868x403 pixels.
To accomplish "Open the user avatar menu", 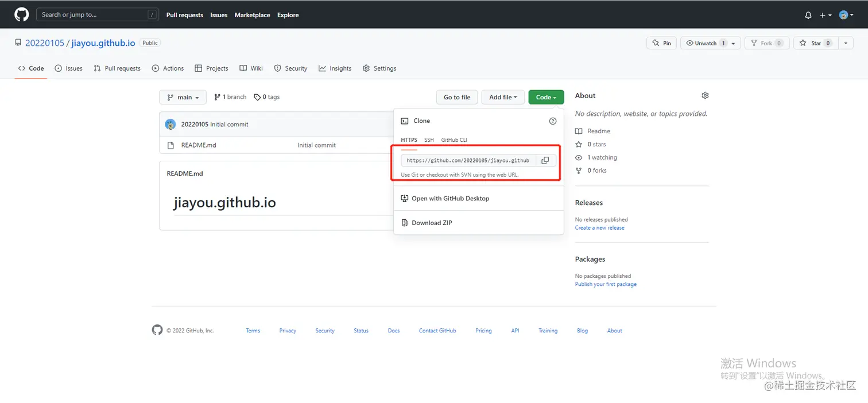I will [846, 15].
